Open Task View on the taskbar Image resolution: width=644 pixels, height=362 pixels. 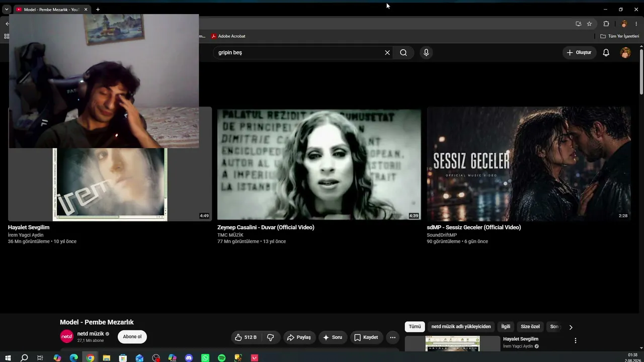(40, 358)
